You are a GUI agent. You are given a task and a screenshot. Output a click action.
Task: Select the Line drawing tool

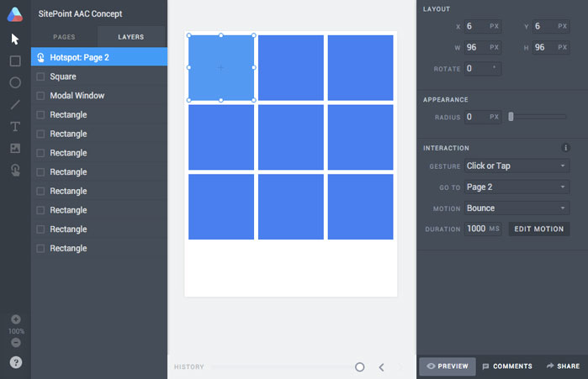pos(15,104)
